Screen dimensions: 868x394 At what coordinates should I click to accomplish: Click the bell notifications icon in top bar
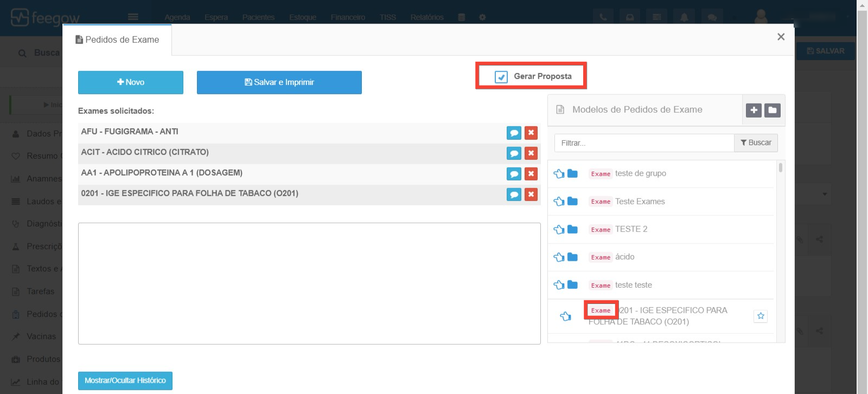click(x=684, y=17)
